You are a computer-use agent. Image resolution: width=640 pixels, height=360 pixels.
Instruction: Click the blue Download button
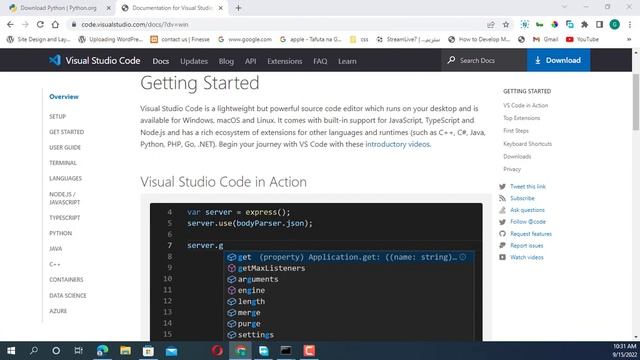558,60
